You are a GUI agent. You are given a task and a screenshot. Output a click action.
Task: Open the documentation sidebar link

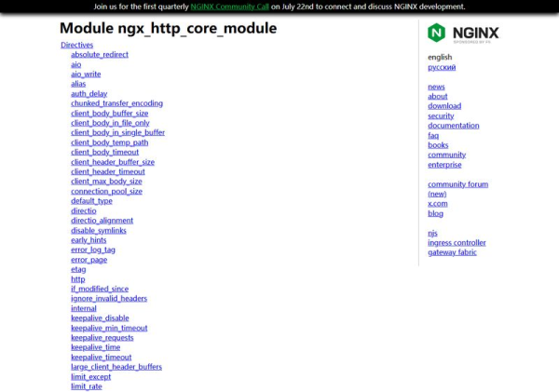pyautogui.click(x=454, y=126)
